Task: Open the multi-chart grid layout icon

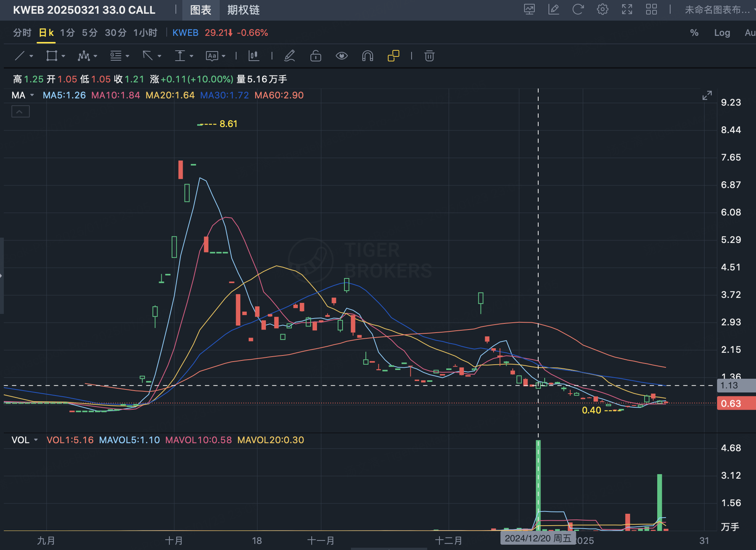Action: pos(651,10)
